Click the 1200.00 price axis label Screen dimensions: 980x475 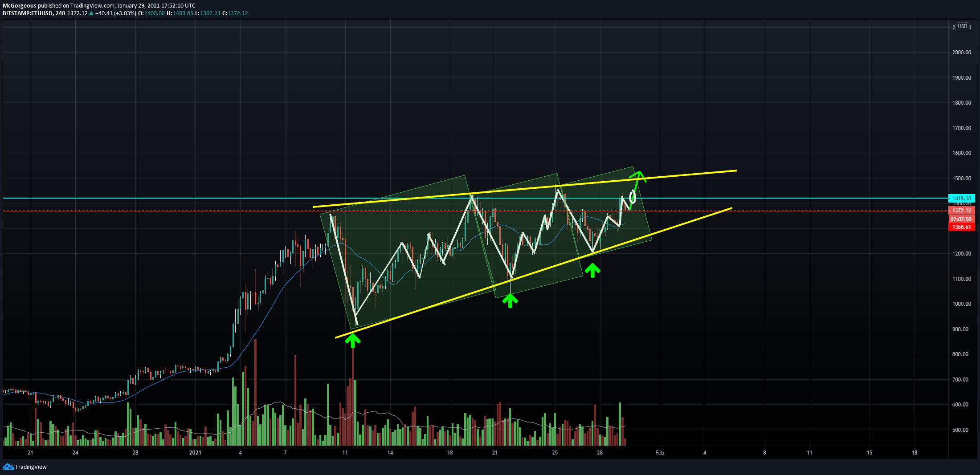point(962,254)
